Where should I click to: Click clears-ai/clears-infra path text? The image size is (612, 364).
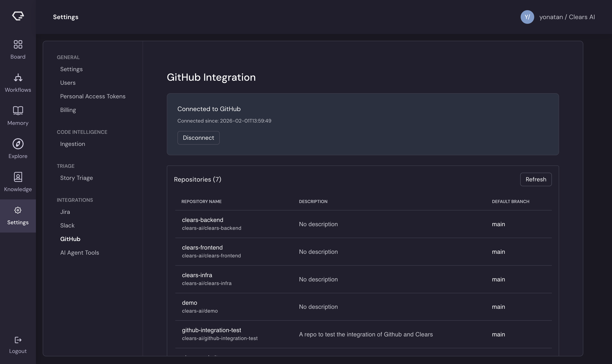pos(207,283)
